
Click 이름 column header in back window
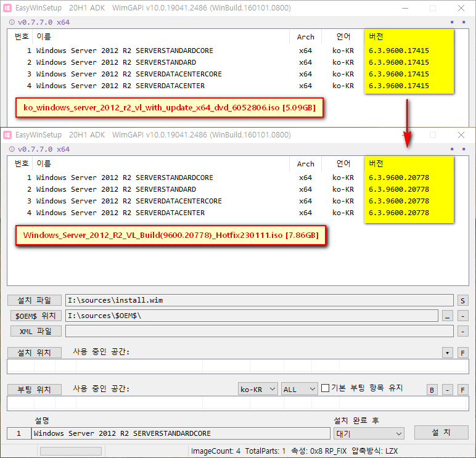pyautogui.click(x=161, y=37)
